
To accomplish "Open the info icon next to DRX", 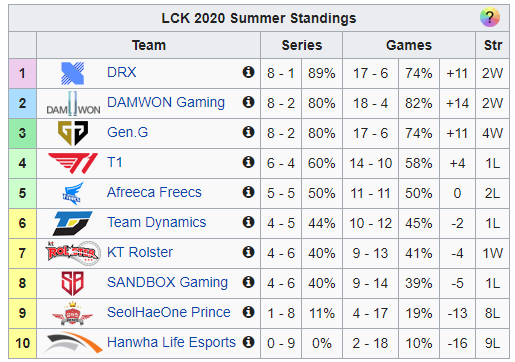I will (x=248, y=72).
